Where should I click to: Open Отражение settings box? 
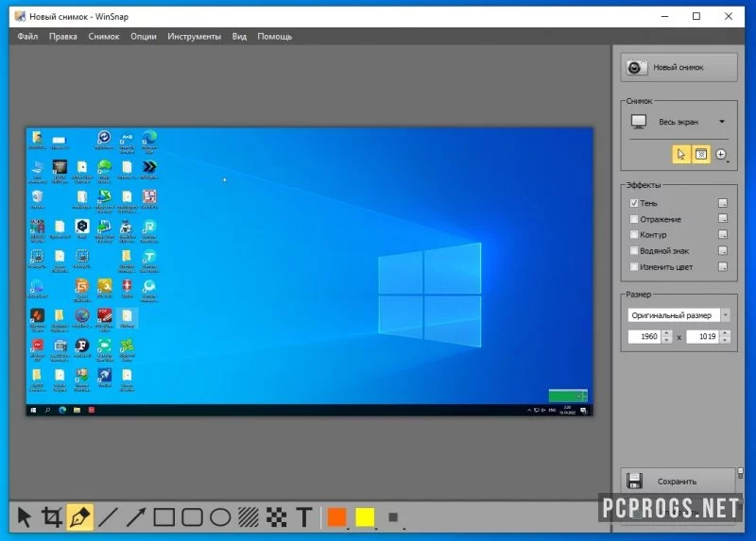pyautogui.click(x=723, y=219)
